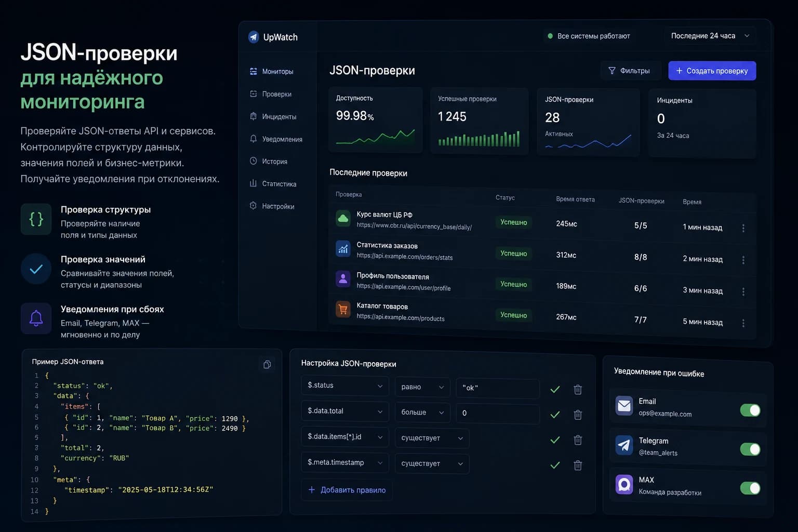This screenshot has width=798, height=532.
Task: Click the 5/5 JSON-проверки value
Action: tap(641, 225)
